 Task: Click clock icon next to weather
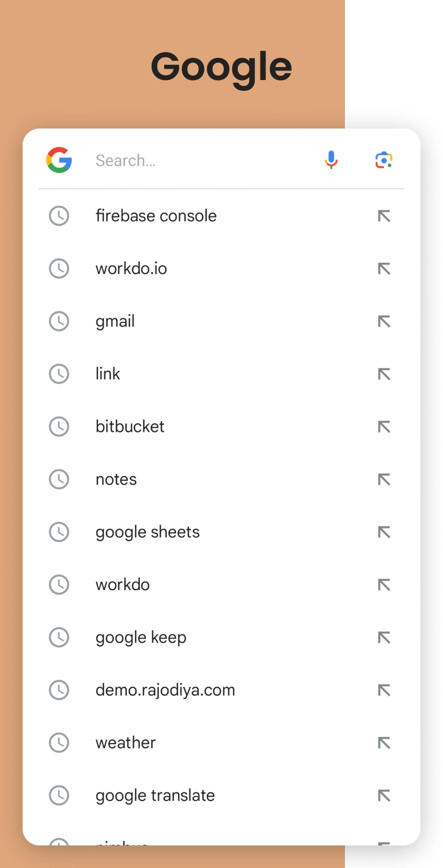[x=59, y=742]
